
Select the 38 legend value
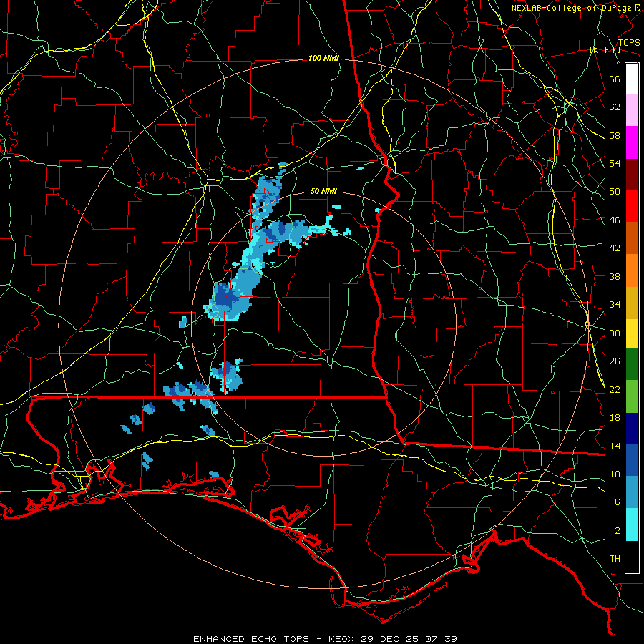(615, 276)
